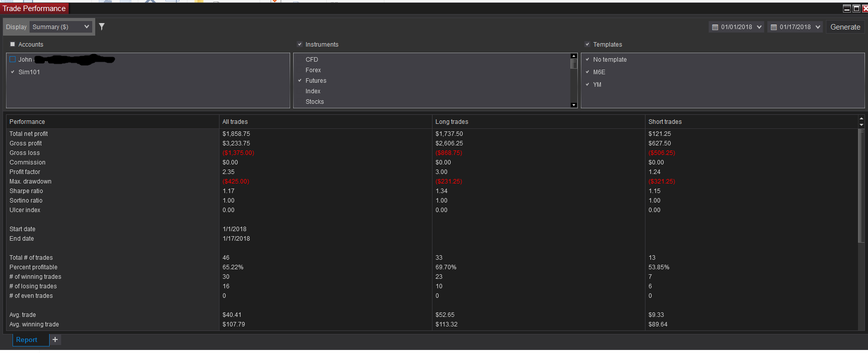Select the Max. drawdown row label
The width and height of the screenshot is (868, 353).
pos(31,182)
